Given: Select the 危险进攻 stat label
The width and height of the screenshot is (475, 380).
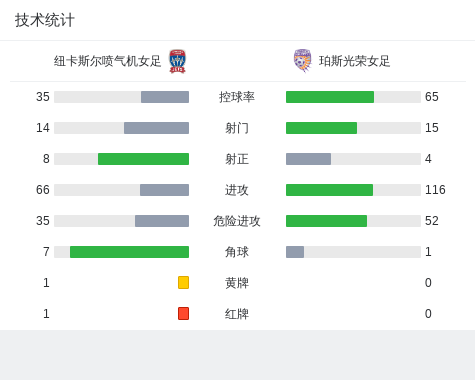Looking at the screenshot, I should click(237, 221).
